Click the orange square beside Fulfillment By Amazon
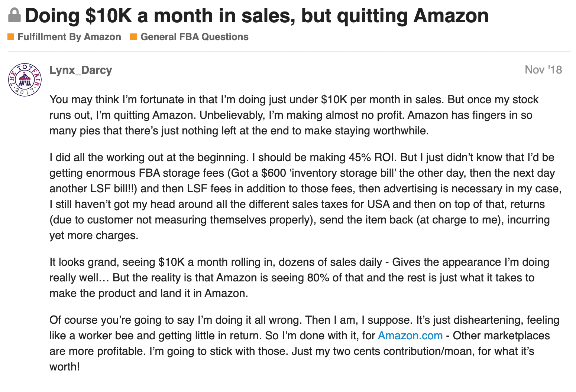The width and height of the screenshot is (576, 392). point(11,37)
